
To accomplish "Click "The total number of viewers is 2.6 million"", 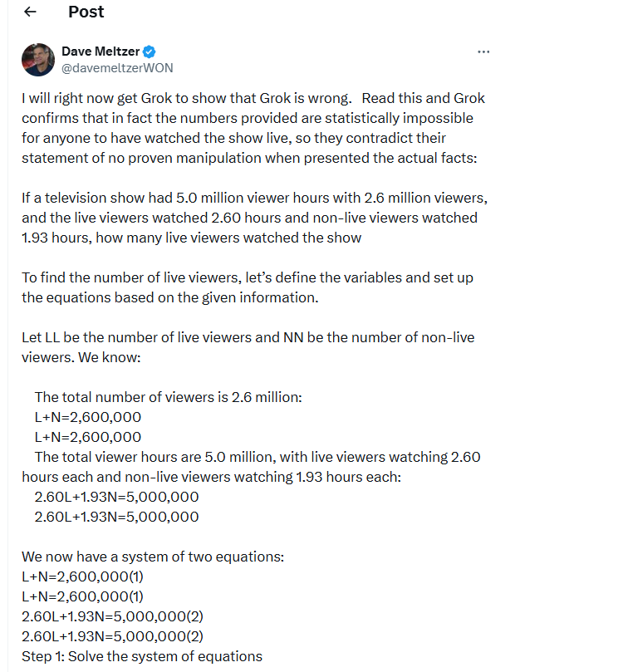I will [168, 397].
